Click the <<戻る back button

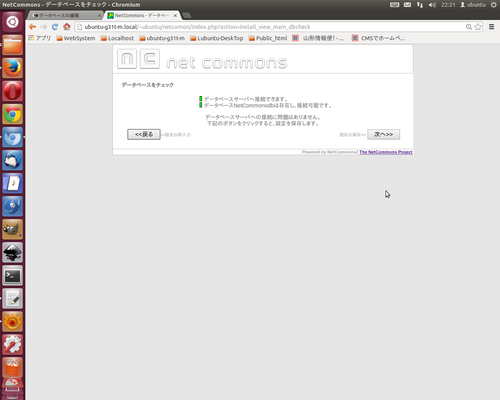click(144, 134)
